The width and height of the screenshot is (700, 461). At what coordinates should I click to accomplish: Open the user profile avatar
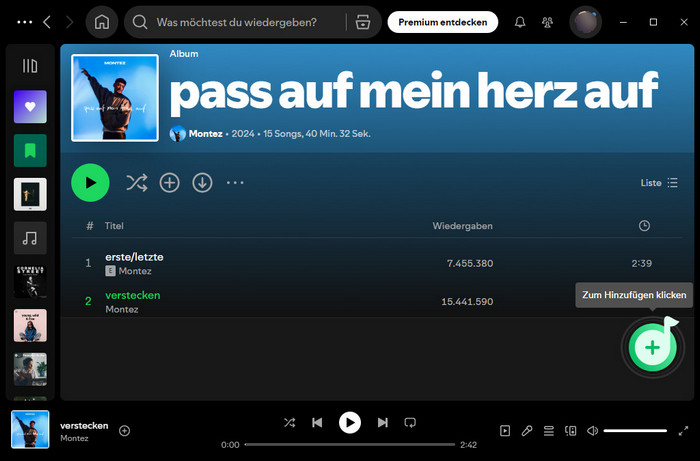point(585,22)
